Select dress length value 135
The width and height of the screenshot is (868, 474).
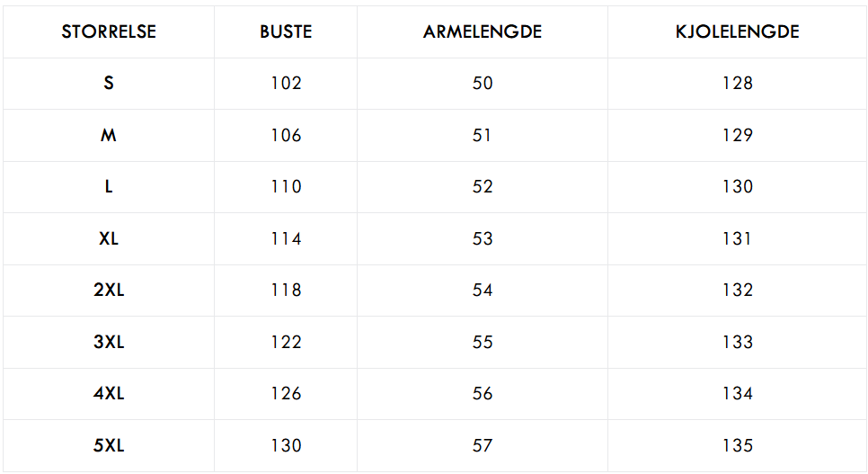click(738, 445)
